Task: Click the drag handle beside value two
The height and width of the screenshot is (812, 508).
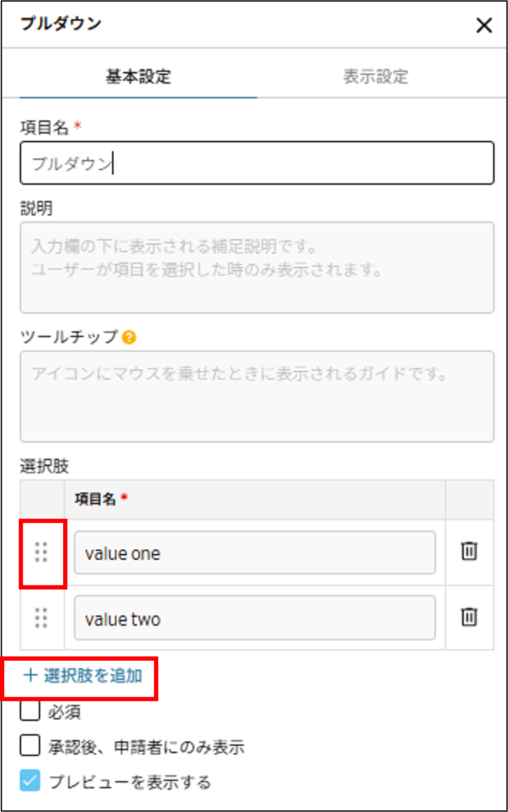Action: (41, 618)
